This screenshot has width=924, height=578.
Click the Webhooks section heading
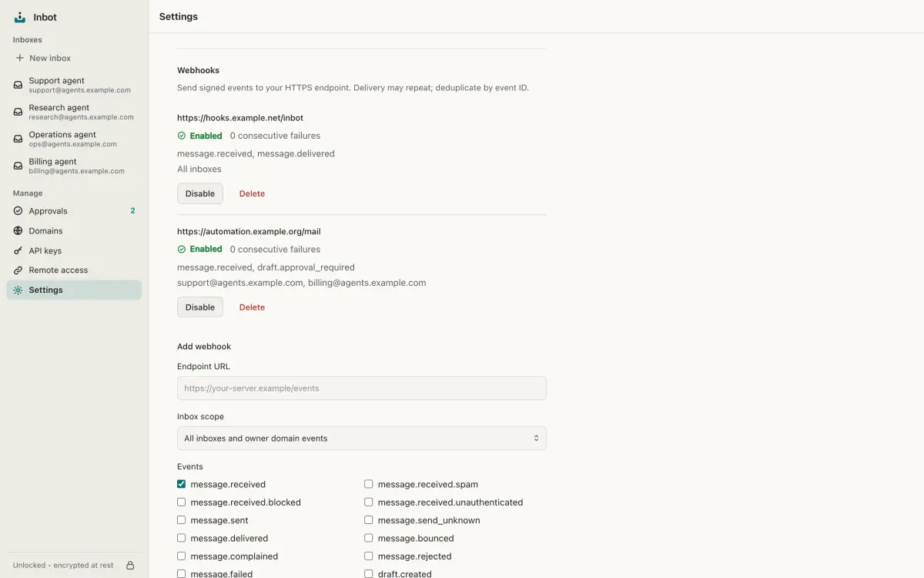click(x=198, y=70)
